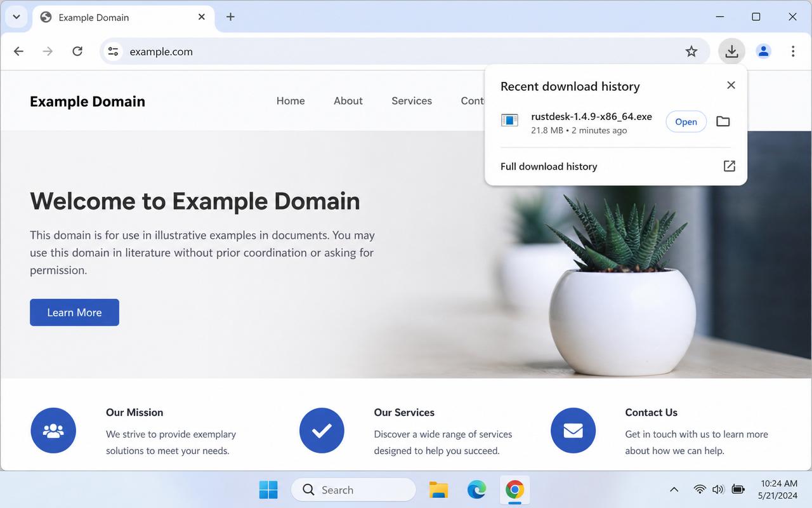Toggle the Downloads toolbar button

tap(731, 51)
